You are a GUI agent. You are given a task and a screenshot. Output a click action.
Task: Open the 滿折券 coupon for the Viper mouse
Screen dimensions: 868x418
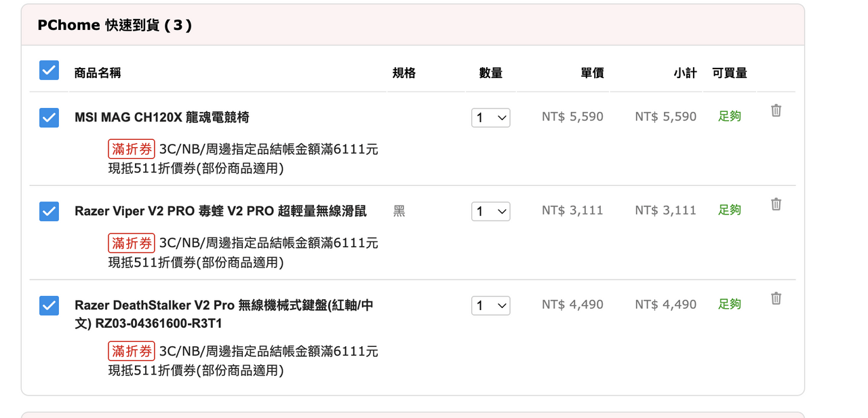pos(132,243)
